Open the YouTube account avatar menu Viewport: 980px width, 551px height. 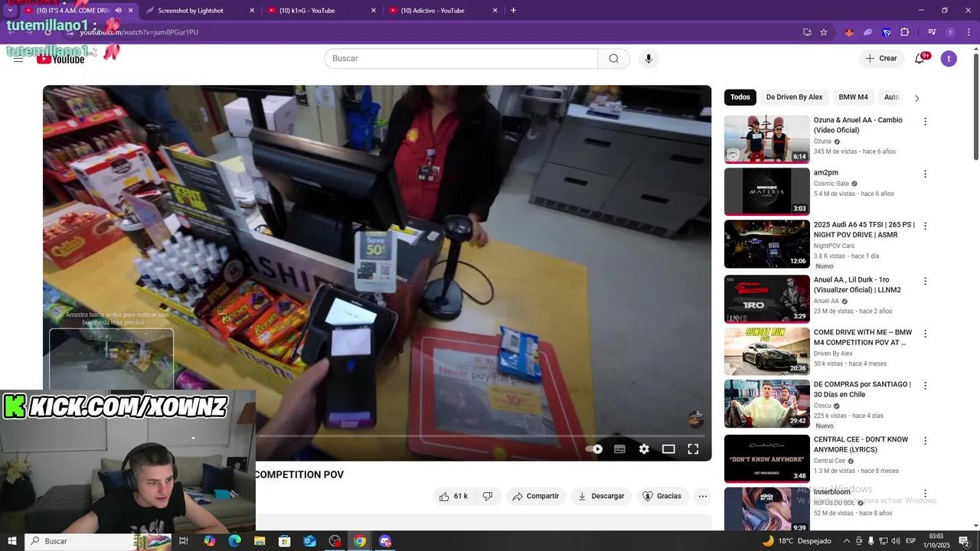tap(949, 59)
